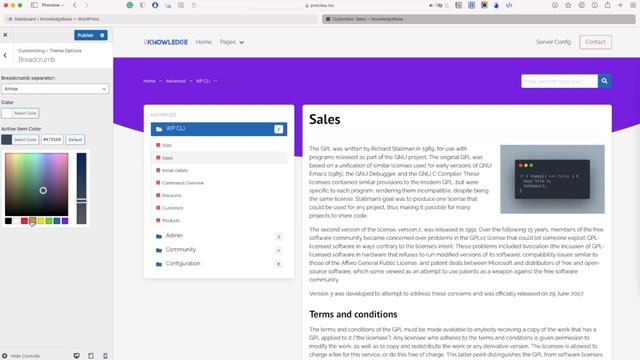The image size is (640, 360).
Task: Click Select Color under Active Item Color
Action: pos(25,140)
